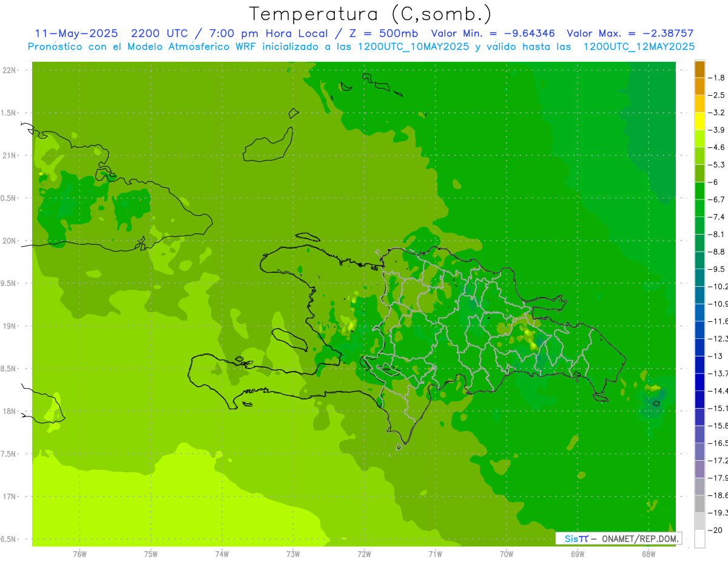Select the "Z = 500mb" level text
728x562 pixels.
point(384,33)
